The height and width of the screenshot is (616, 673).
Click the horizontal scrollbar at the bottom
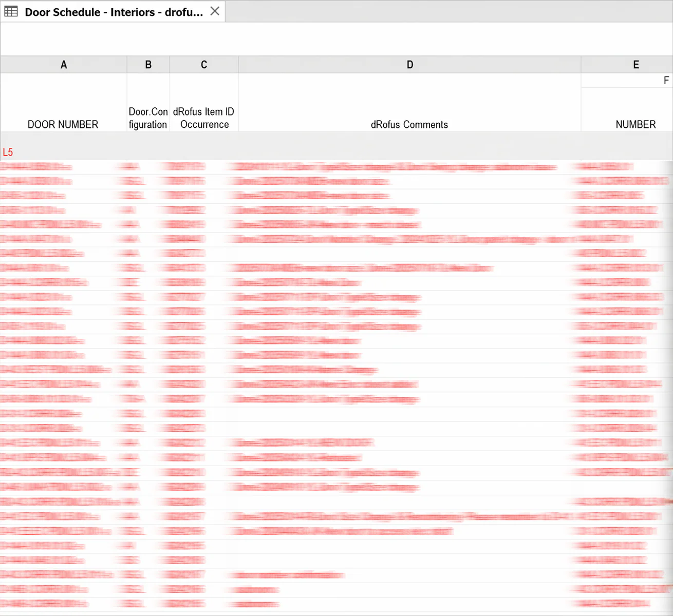pyautogui.click(x=336, y=612)
